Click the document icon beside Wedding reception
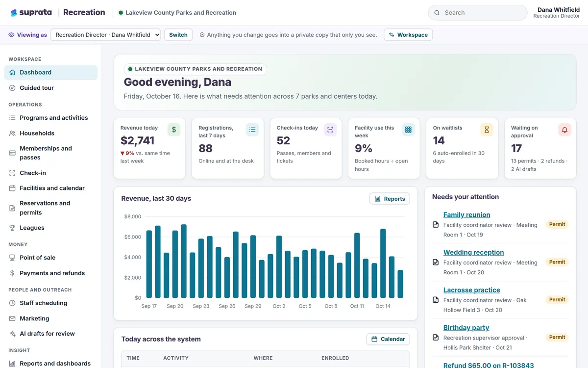This screenshot has height=368, width=588. (436, 263)
